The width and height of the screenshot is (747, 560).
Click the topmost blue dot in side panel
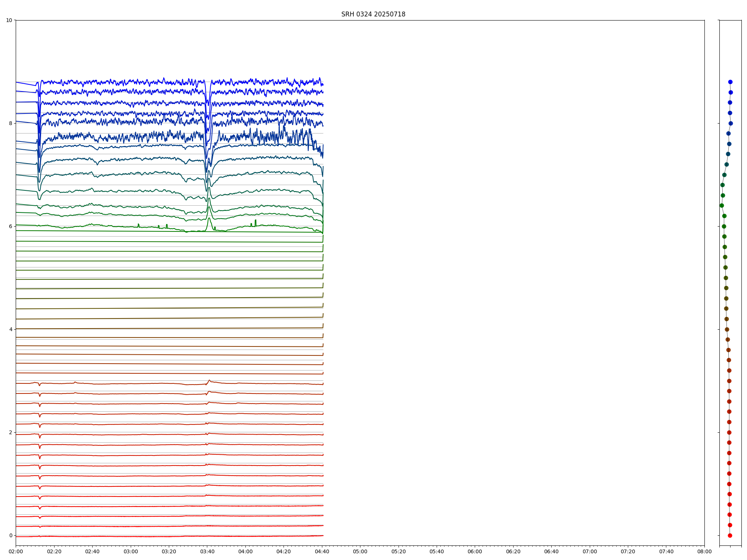(730, 82)
